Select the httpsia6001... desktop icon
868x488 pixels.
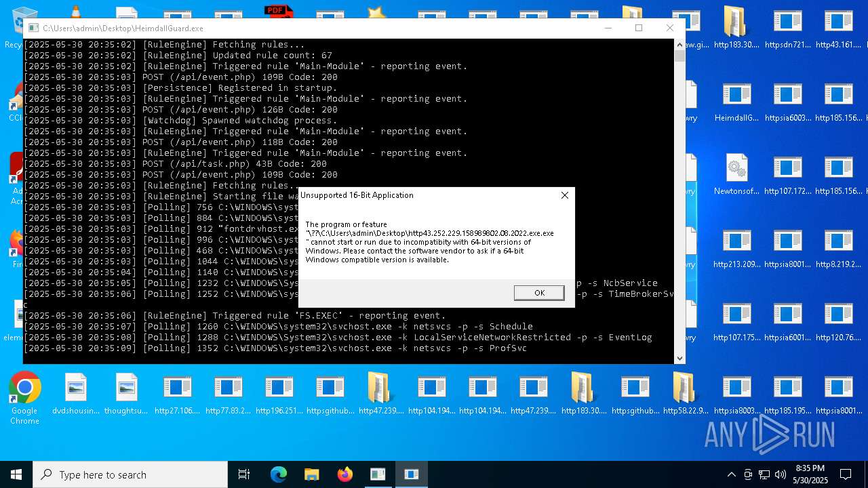click(787, 322)
